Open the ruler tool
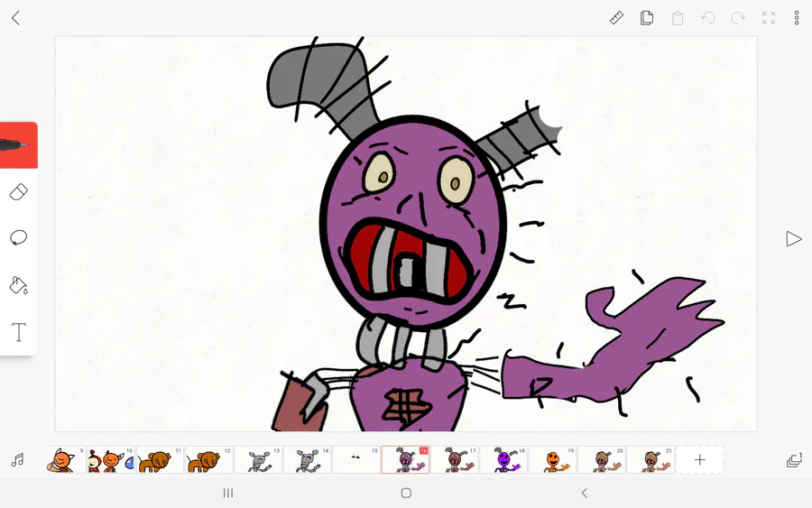Screen dimensions: 812x508 coord(616,18)
